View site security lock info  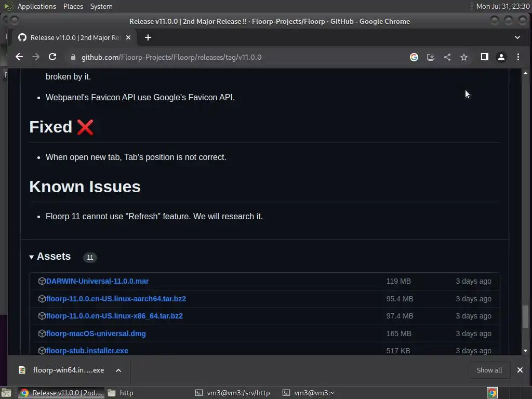pyautogui.click(x=73, y=57)
